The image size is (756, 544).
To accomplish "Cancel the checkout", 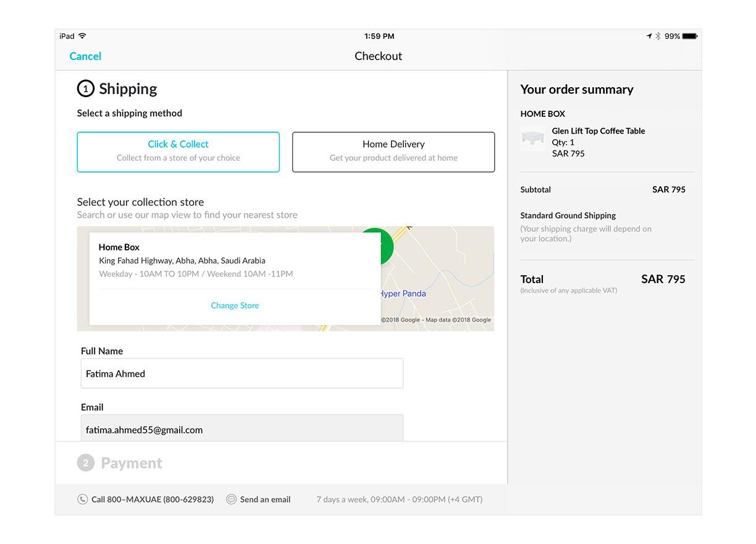I will click(85, 56).
